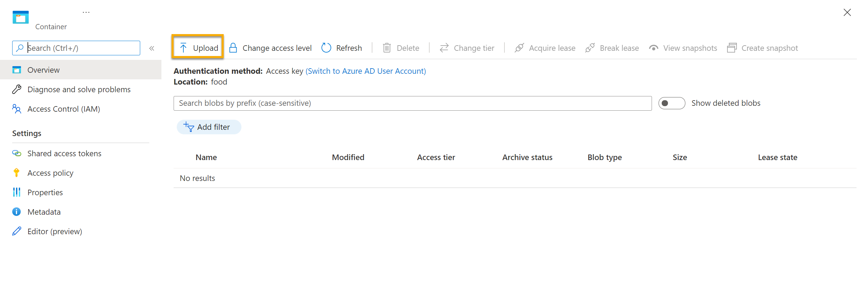Toggle the Show deleted blobs switch
Viewport: 868px width, 293px height.
pyautogui.click(x=671, y=103)
